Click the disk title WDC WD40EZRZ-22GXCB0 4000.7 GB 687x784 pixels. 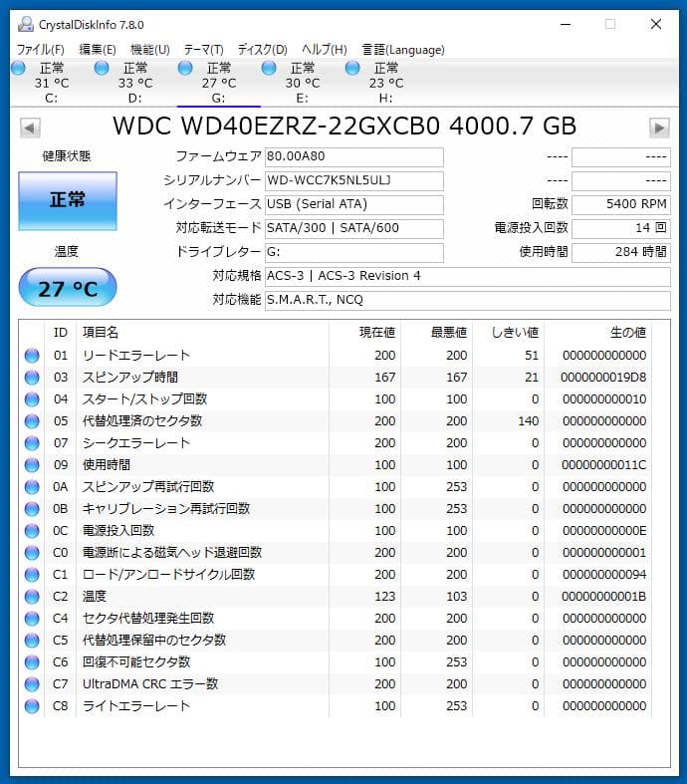[x=344, y=127]
